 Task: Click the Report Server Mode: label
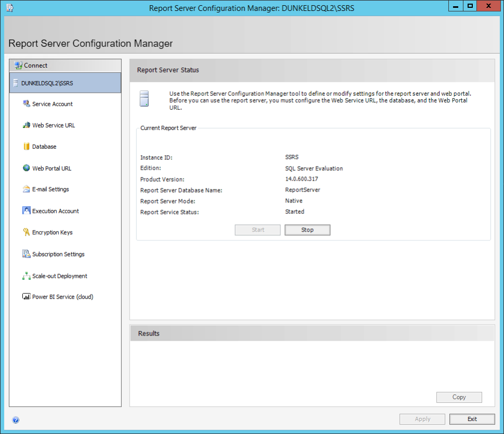point(168,201)
